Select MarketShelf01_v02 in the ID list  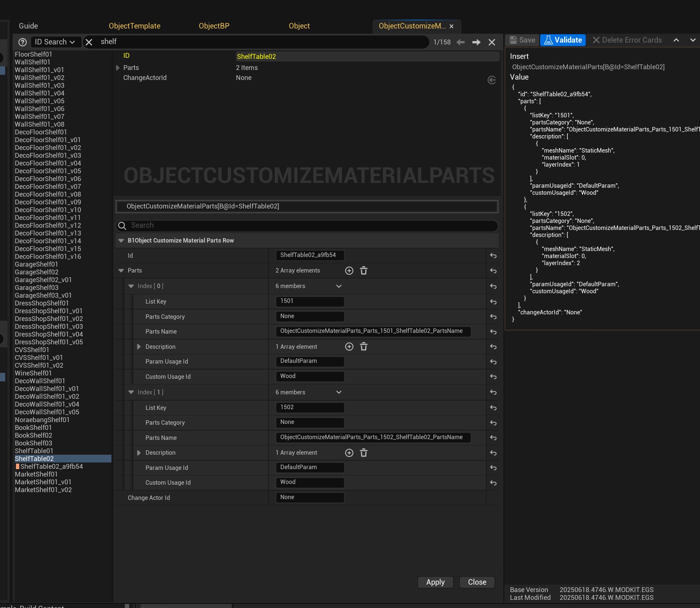[43, 490]
